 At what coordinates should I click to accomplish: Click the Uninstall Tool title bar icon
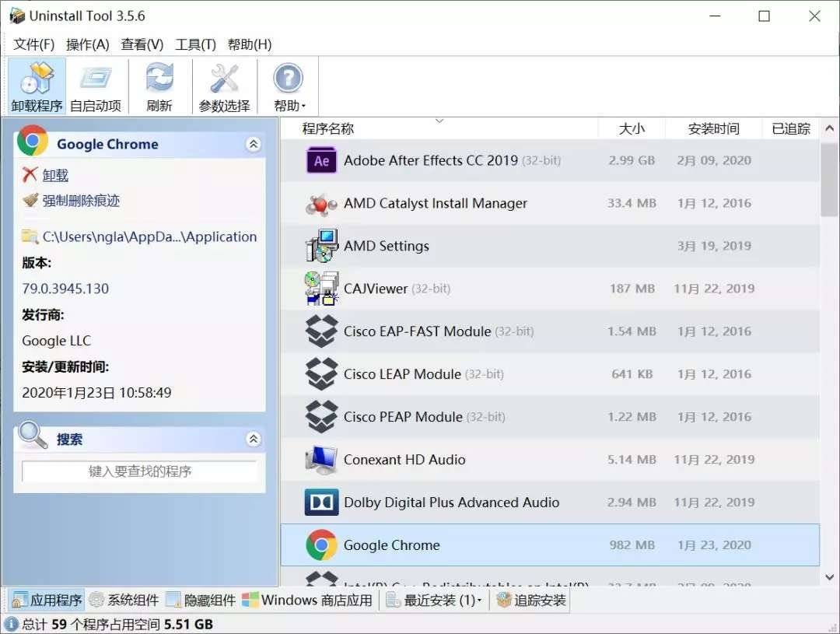pyautogui.click(x=17, y=16)
